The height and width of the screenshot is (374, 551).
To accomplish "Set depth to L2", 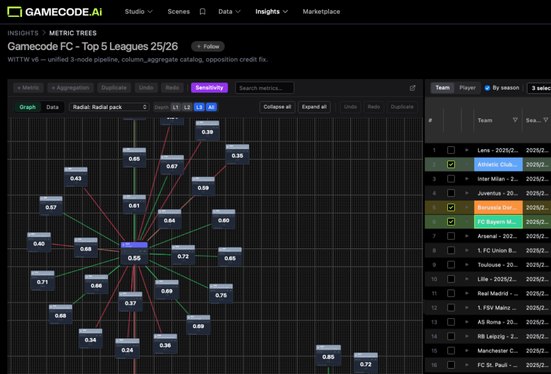I will pos(187,107).
